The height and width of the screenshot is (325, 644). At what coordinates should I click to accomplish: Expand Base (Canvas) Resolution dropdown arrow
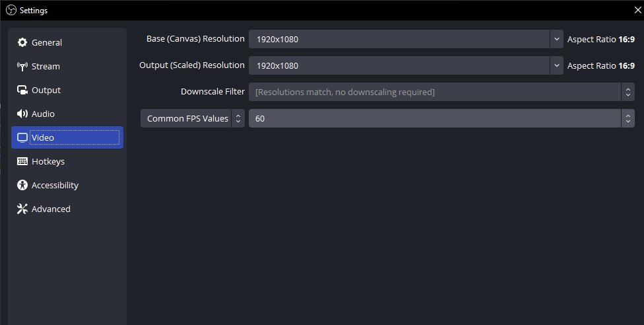tap(556, 39)
